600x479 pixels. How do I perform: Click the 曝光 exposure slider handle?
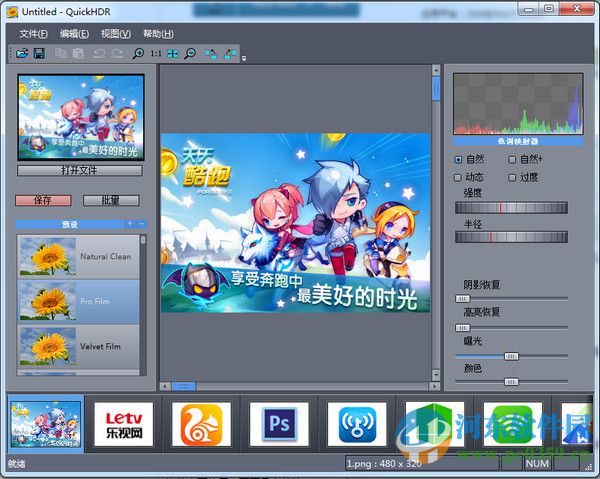pos(511,356)
